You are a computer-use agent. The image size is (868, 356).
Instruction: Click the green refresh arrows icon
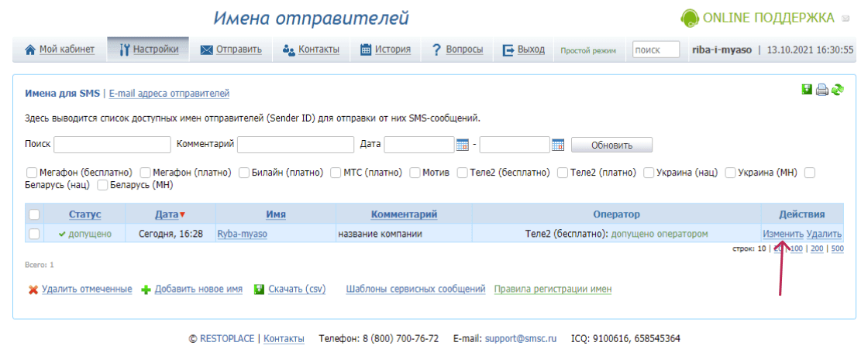838,90
